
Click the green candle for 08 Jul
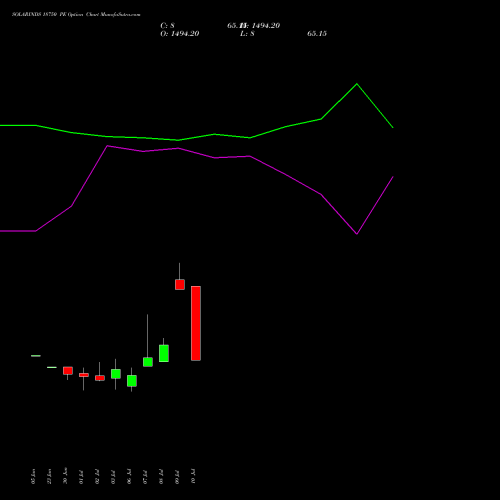164,353
